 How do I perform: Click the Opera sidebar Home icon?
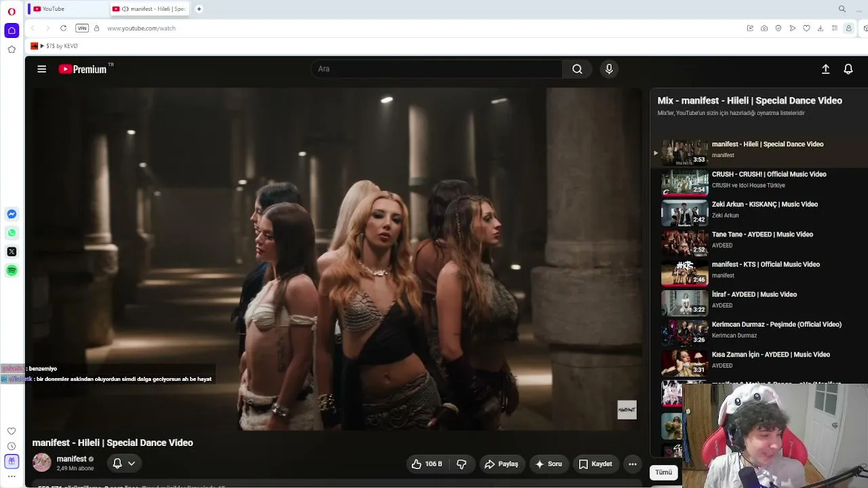(x=12, y=30)
